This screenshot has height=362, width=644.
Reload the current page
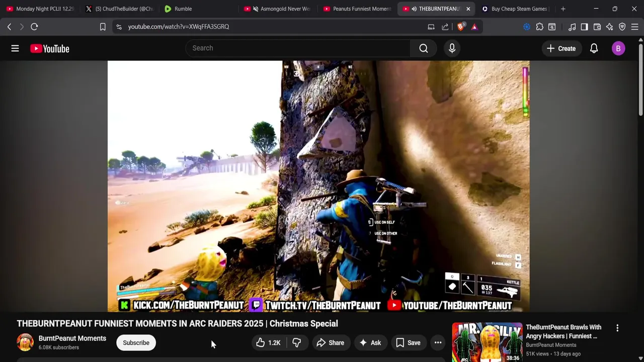pos(34,27)
